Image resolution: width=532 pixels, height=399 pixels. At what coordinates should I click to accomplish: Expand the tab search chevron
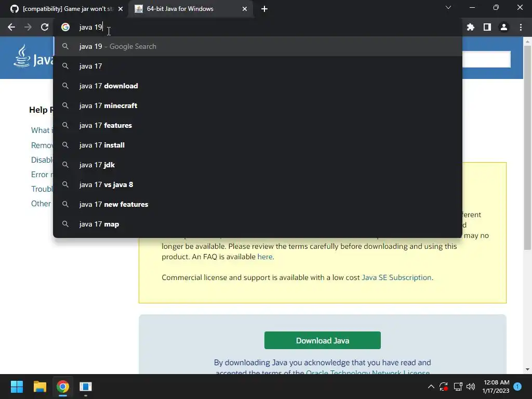coord(448,7)
